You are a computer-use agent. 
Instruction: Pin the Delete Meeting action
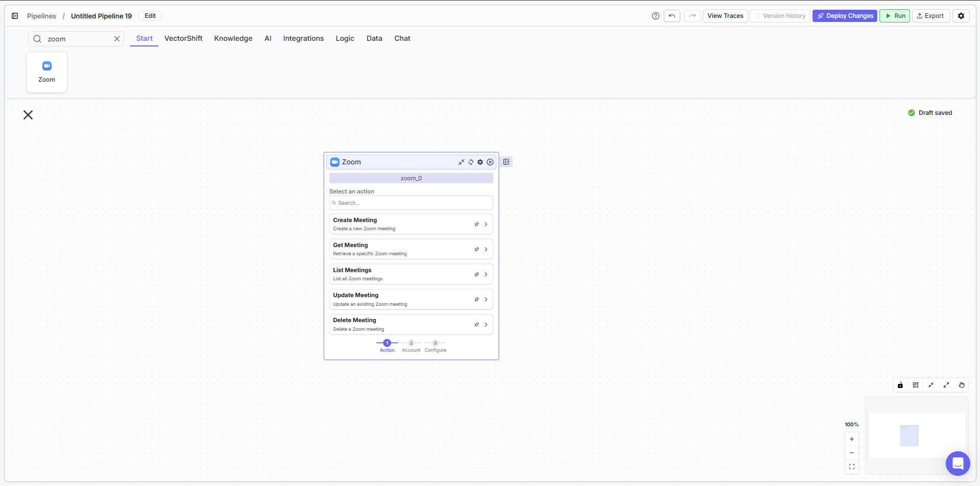[476, 324]
